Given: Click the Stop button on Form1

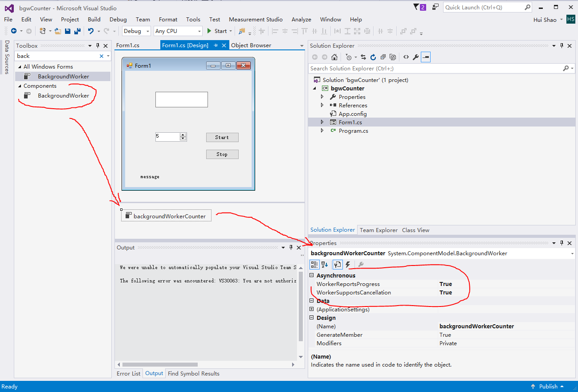Looking at the screenshot, I should [222, 154].
